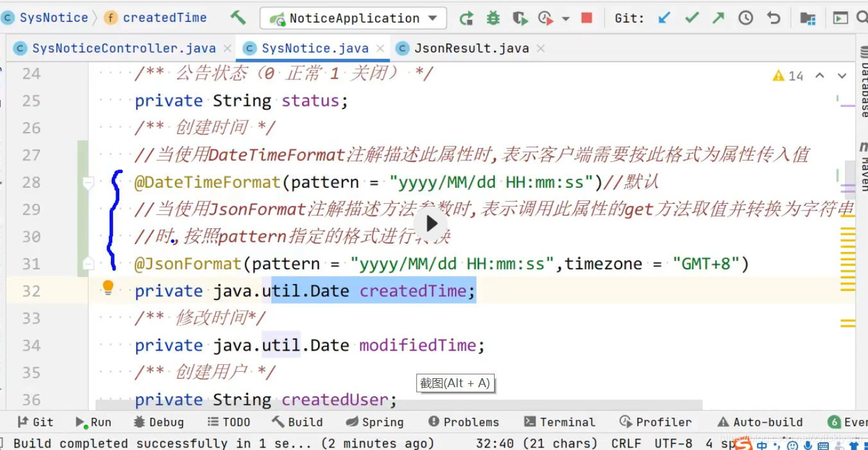Change the CRLF line separator setting
Screen dimensions: 868x450
(x=626, y=443)
